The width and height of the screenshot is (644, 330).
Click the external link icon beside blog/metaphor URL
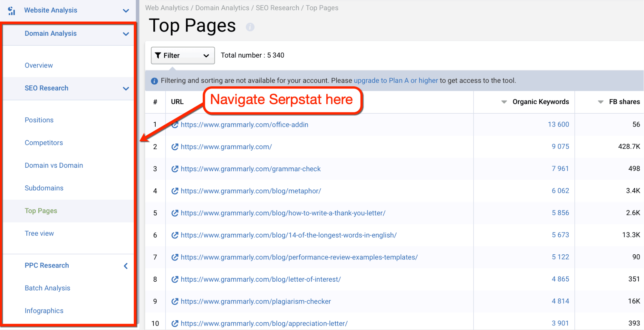pos(175,191)
